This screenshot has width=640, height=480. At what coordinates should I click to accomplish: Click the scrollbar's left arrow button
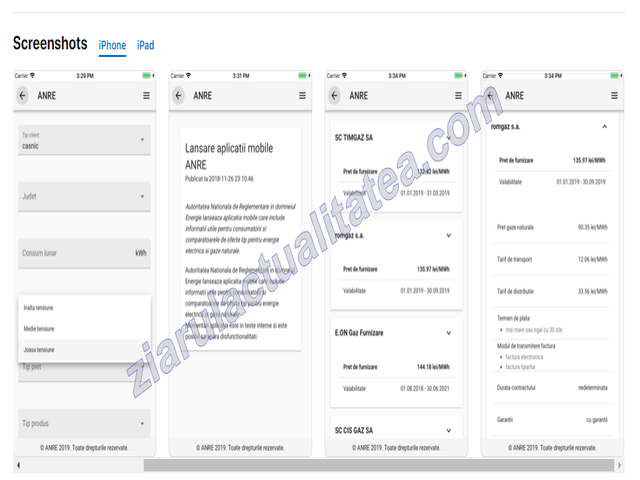tap(18, 465)
